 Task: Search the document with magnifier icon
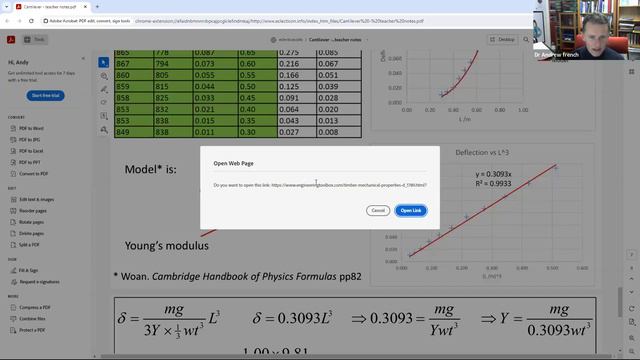[526, 40]
